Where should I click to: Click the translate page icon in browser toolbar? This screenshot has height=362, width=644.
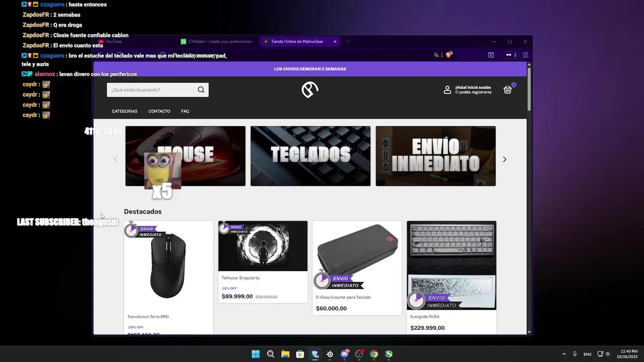point(436,55)
